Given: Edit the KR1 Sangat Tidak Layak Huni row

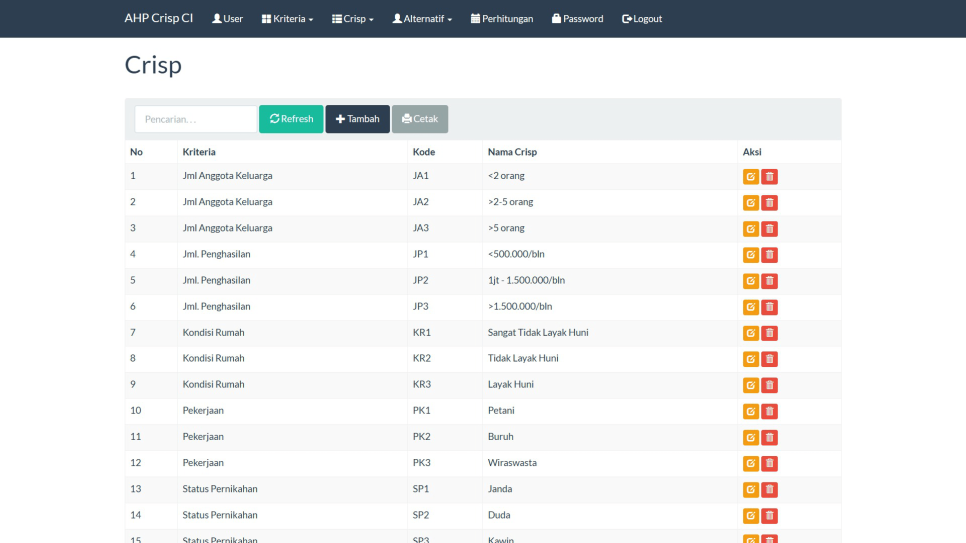Looking at the screenshot, I should (750, 333).
